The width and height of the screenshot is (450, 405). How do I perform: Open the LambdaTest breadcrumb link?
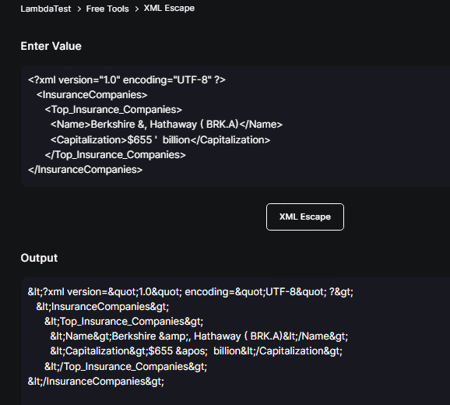pyautogui.click(x=46, y=9)
